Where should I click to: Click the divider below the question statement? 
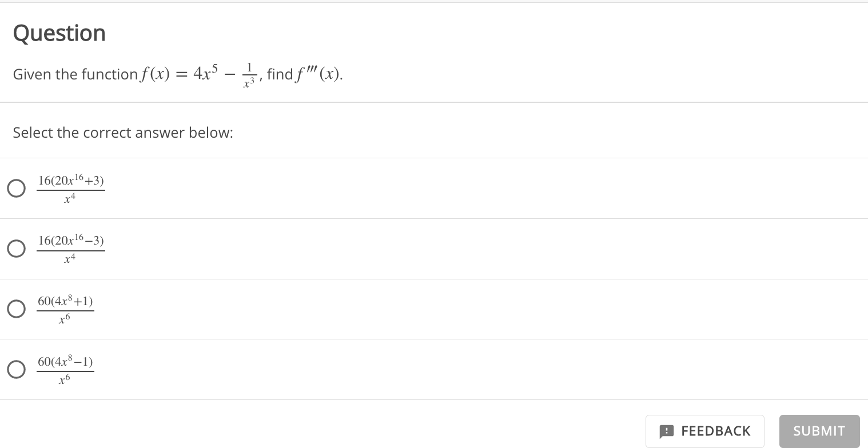pyautogui.click(x=434, y=103)
